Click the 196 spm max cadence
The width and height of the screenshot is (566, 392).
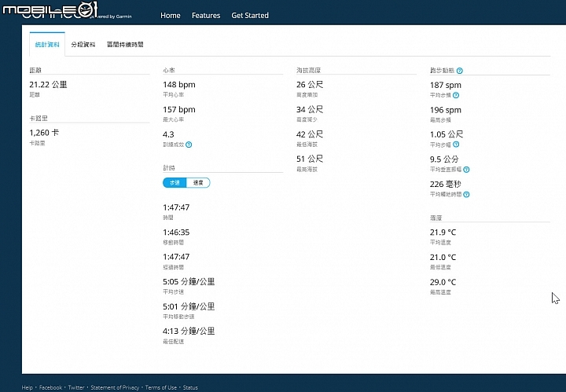(x=446, y=110)
